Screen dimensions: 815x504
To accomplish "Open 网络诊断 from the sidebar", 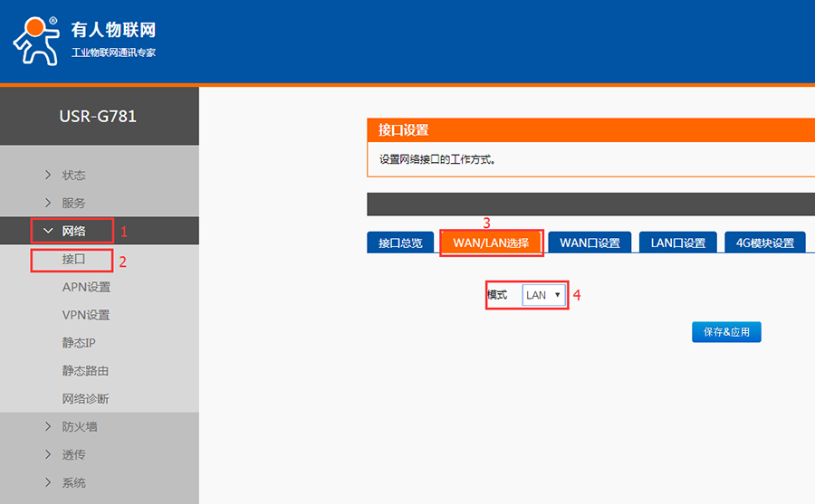I will pyautogui.click(x=86, y=399).
